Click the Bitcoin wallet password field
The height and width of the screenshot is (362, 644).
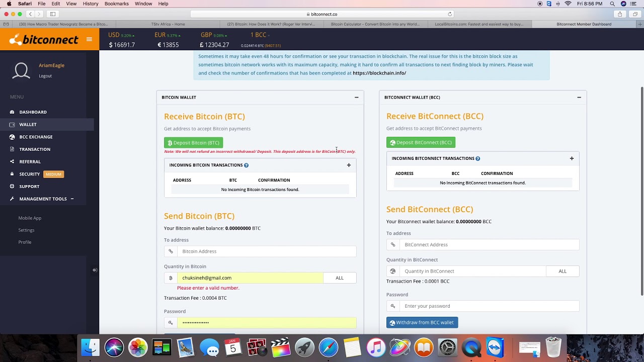[x=267, y=323]
